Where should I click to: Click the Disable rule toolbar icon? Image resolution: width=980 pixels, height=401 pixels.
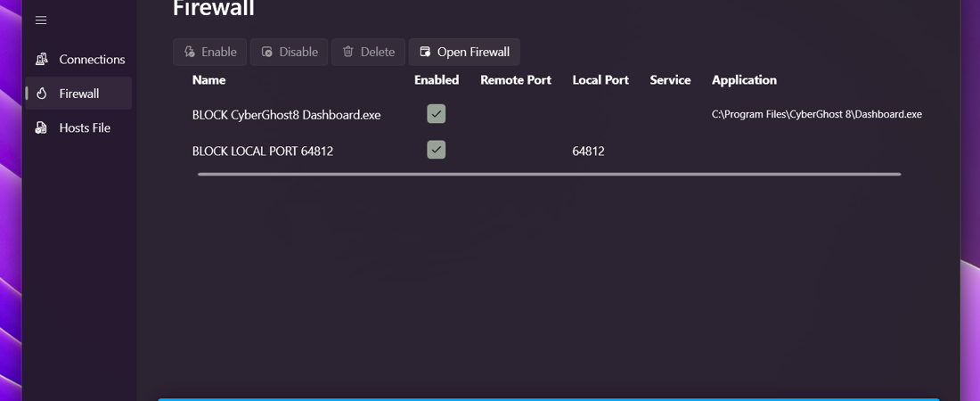point(267,52)
